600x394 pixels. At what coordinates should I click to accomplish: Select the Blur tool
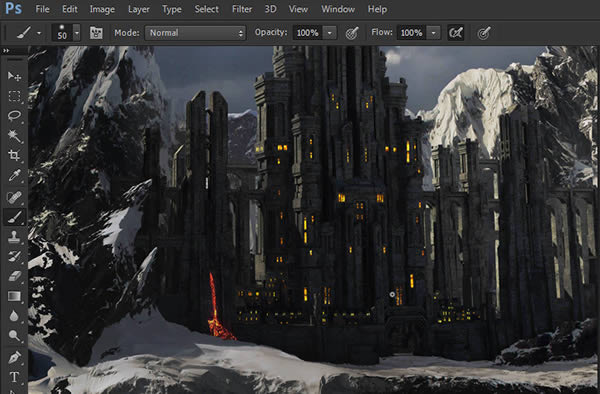(14, 316)
